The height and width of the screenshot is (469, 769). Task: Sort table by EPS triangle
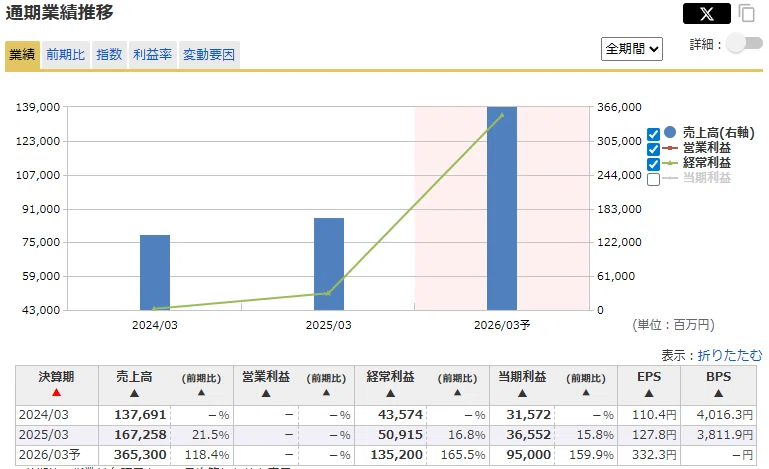(649, 393)
